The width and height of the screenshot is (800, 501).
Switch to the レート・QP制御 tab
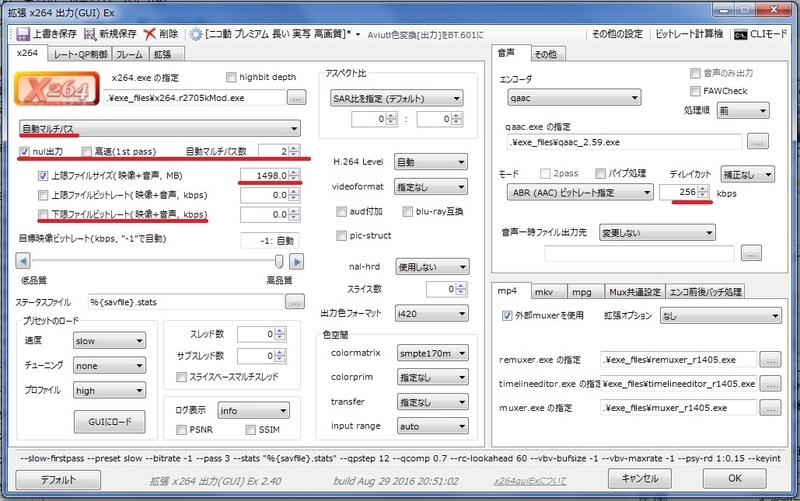click(x=80, y=54)
